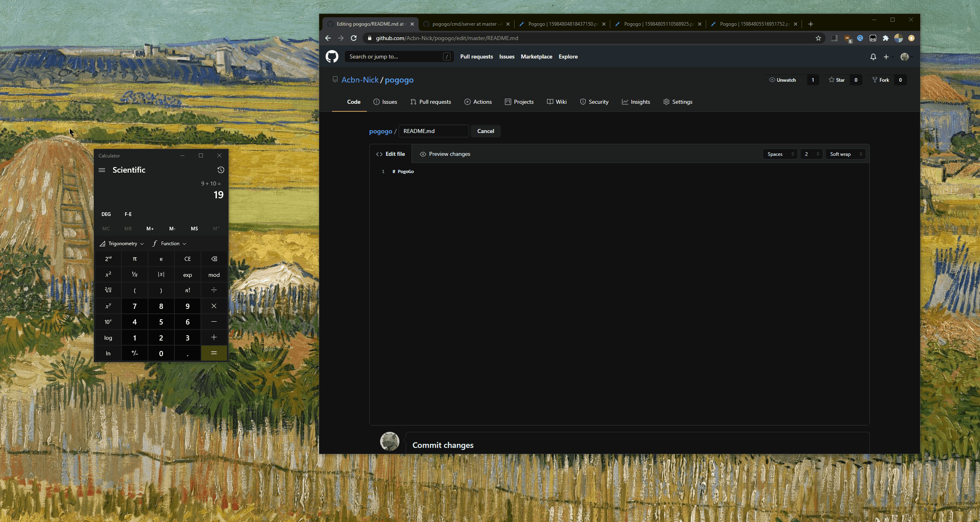Toggle DEG angle unit mode
The image size is (980, 522).
(106, 214)
